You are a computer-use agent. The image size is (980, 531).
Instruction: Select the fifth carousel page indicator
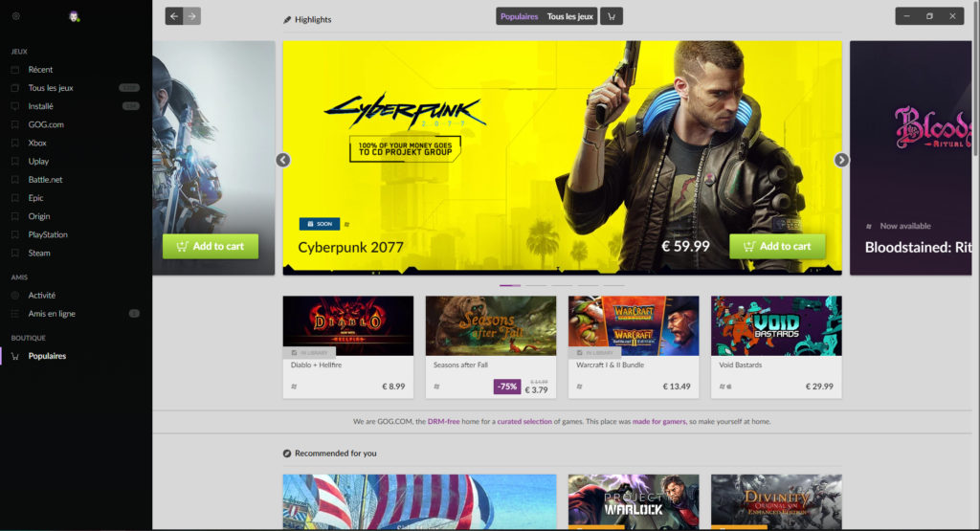pos(613,285)
